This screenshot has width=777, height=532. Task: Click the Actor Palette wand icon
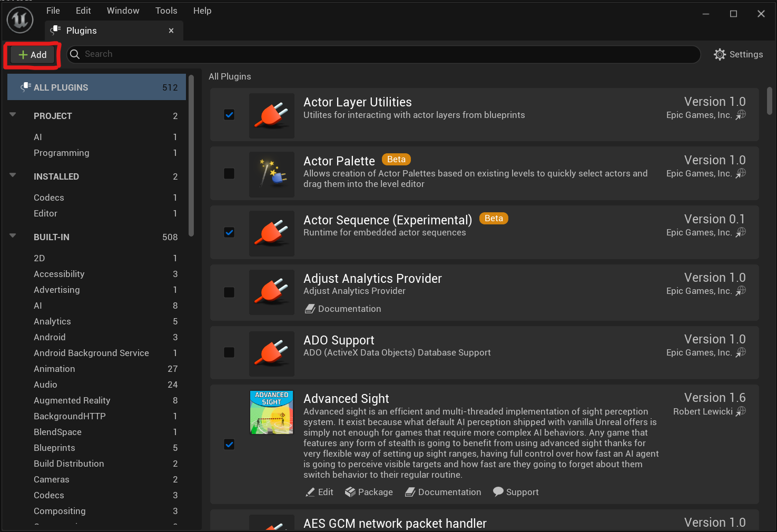(x=272, y=174)
